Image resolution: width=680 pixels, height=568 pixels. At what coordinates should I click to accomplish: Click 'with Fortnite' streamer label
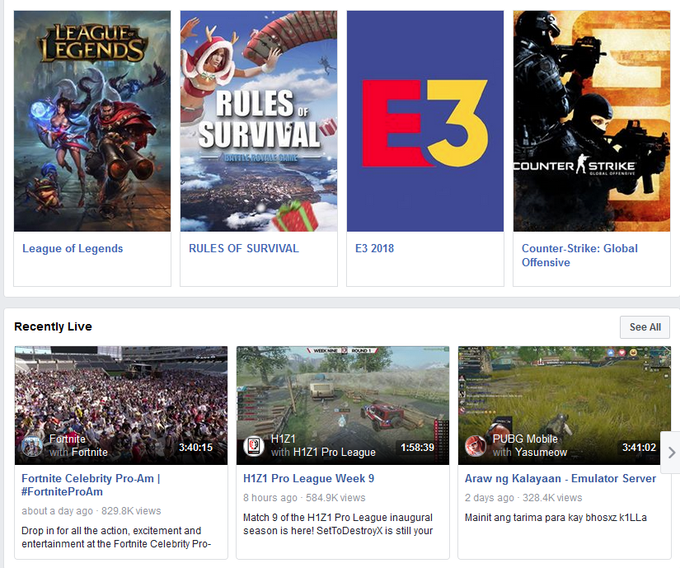click(78, 452)
